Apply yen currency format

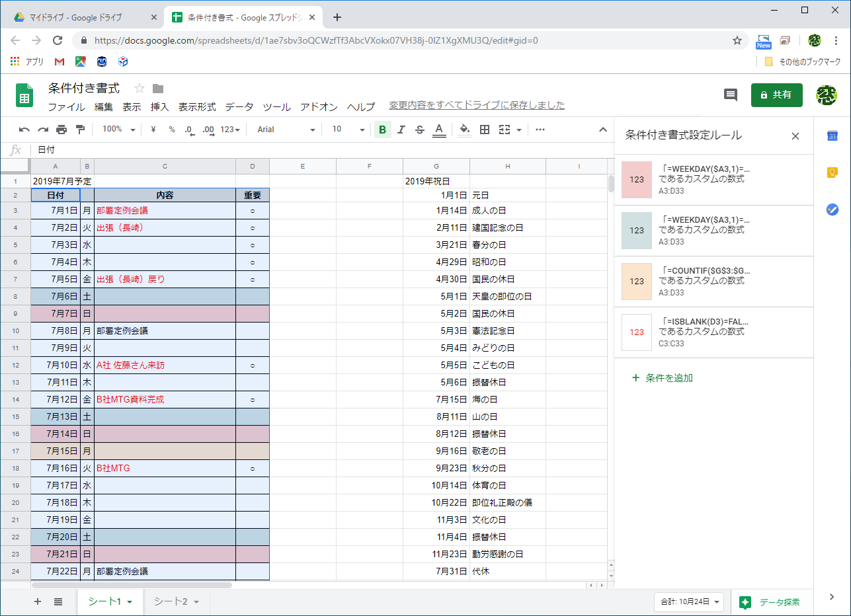tap(153, 130)
